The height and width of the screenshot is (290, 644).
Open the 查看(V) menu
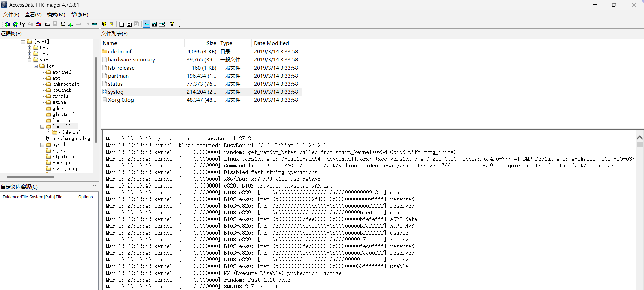coord(33,15)
